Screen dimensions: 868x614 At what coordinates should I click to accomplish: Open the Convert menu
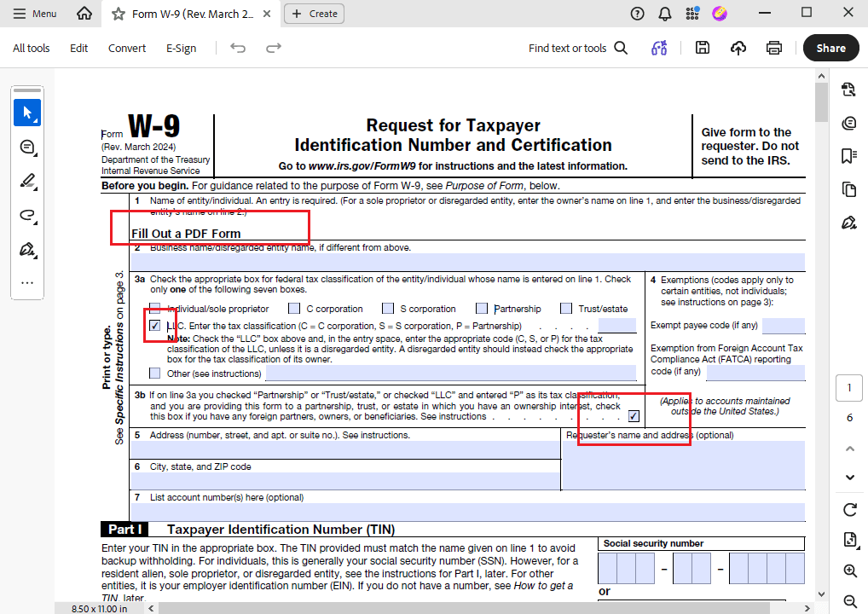pyautogui.click(x=127, y=48)
